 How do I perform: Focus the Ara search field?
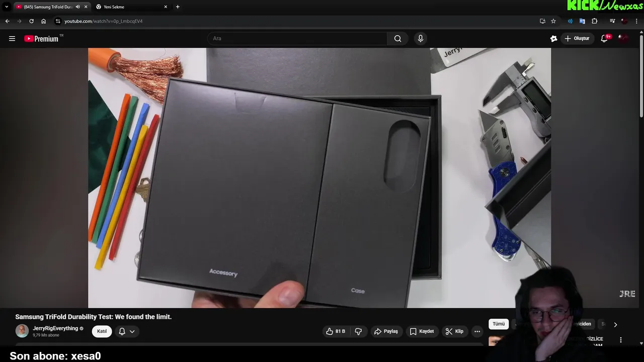pos(297,39)
